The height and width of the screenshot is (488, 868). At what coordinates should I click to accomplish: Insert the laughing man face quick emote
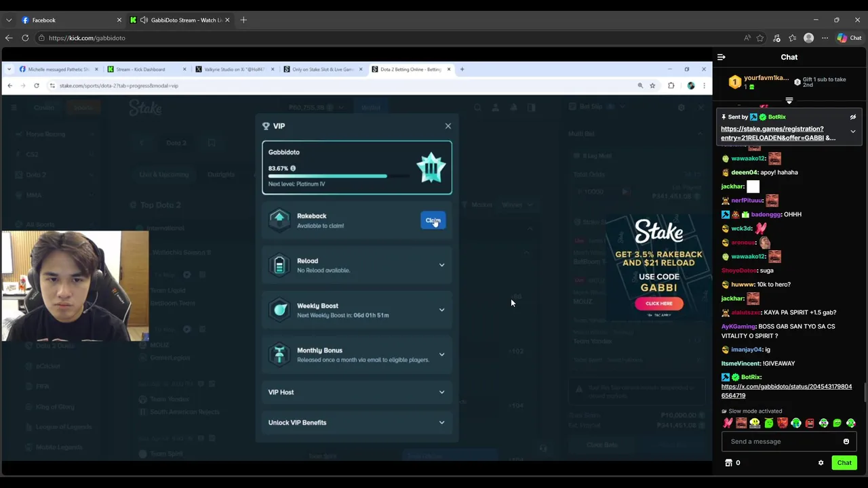(741, 424)
